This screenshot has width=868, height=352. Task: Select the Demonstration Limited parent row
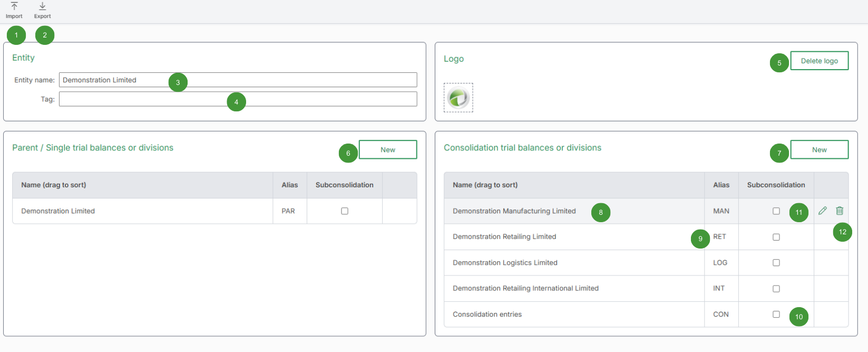[x=58, y=211]
